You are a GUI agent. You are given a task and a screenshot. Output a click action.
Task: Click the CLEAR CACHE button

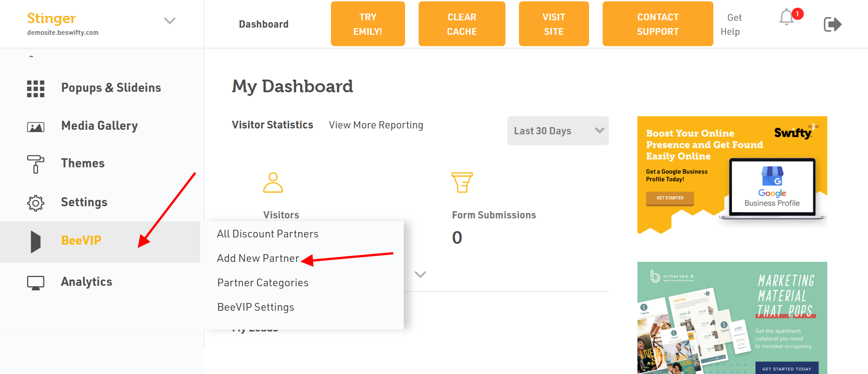(462, 24)
